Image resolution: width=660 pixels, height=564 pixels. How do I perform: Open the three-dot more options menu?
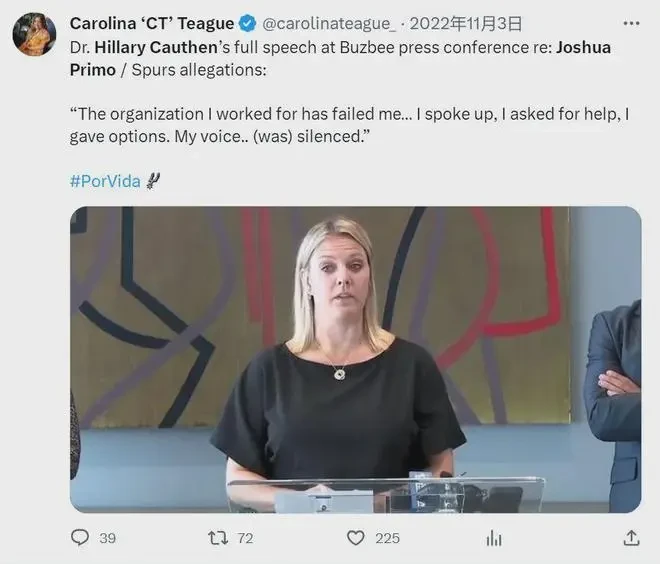[x=631, y=24]
